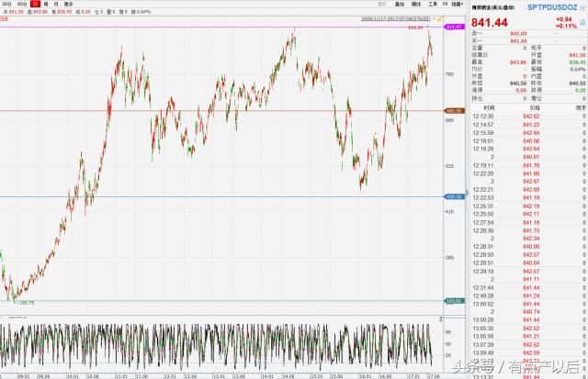Select the 13:05:30 trade row
This screenshot has width=588, height=379.
[x=529, y=329]
